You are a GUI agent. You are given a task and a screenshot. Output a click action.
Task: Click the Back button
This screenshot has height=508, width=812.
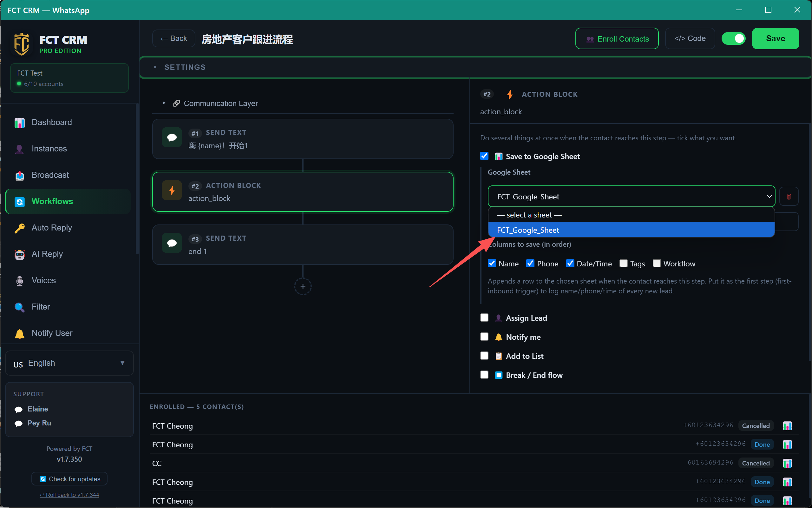pos(174,38)
